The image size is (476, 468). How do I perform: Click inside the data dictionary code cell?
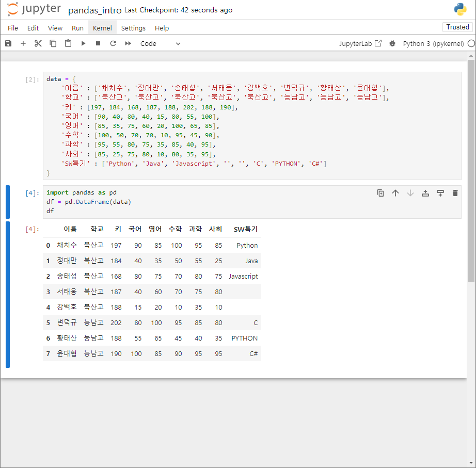click(x=252, y=126)
